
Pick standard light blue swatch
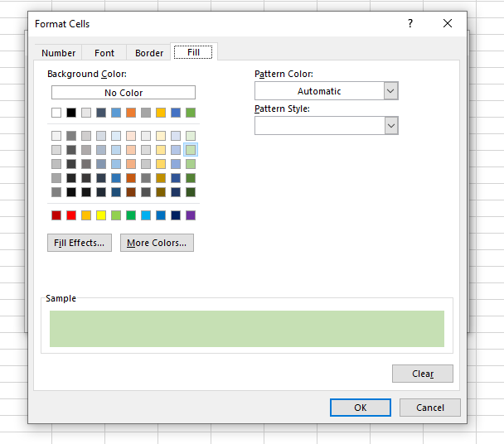click(x=146, y=215)
